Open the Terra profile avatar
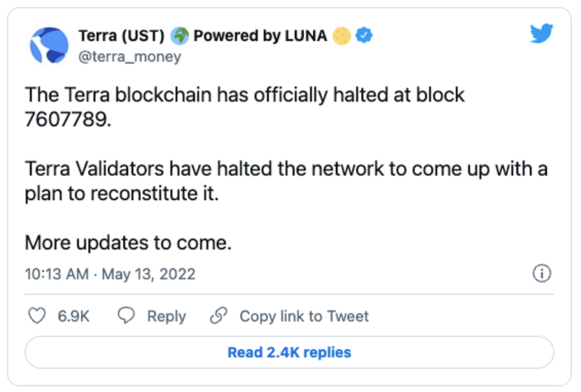The height and width of the screenshot is (392, 581). click(x=49, y=45)
